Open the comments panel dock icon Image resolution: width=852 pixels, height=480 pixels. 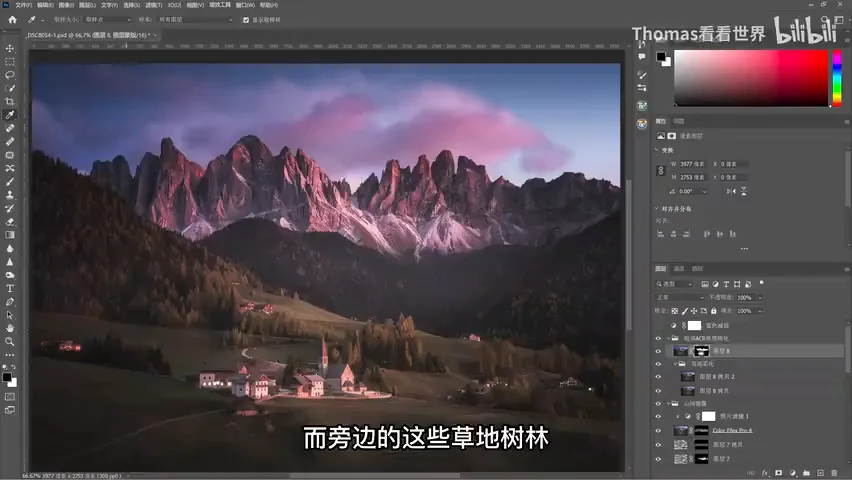642,56
